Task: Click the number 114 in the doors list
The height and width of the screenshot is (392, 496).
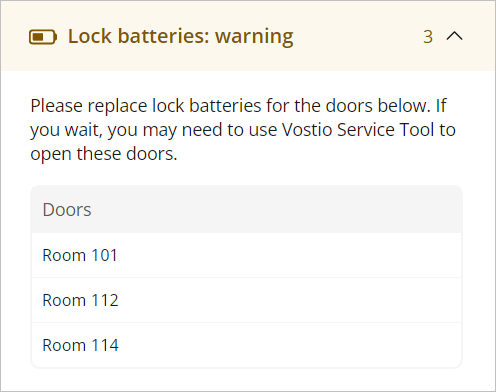Action: click(105, 345)
